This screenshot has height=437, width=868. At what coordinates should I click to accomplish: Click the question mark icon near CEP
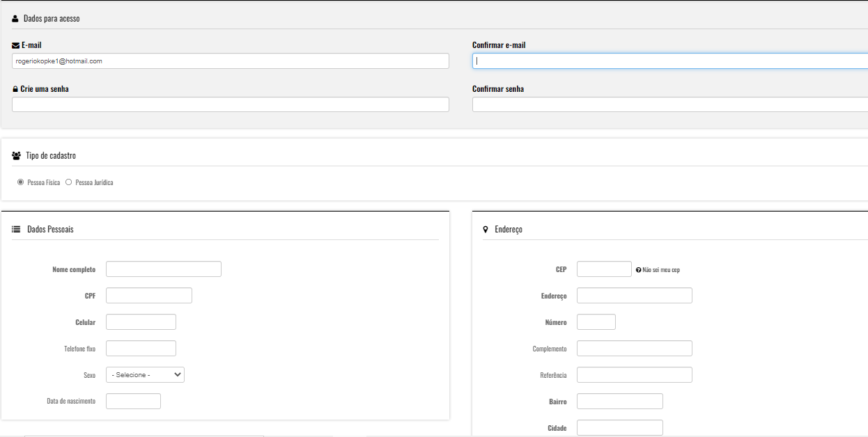click(638, 270)
